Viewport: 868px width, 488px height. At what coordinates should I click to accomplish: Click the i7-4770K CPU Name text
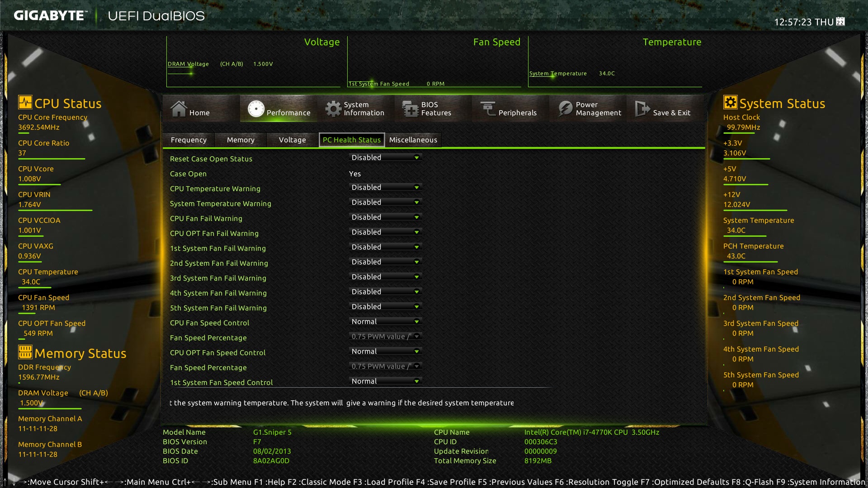click(x=592, y=432)
